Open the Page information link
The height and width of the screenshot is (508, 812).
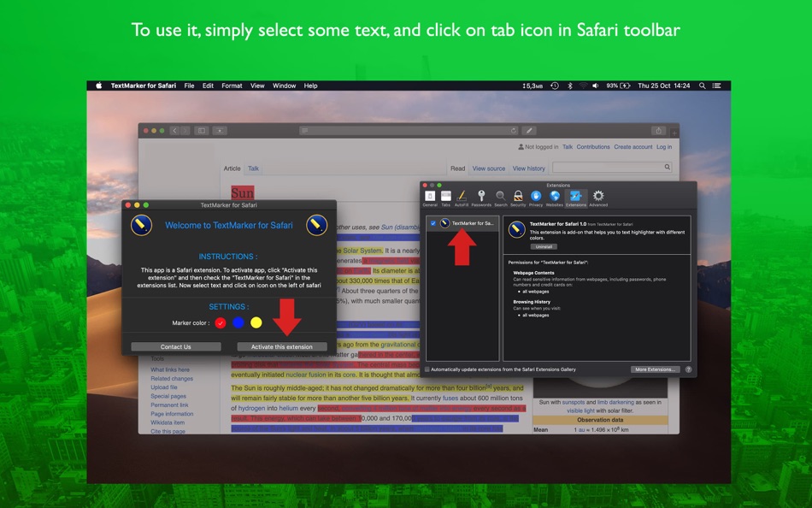point(172,414)
